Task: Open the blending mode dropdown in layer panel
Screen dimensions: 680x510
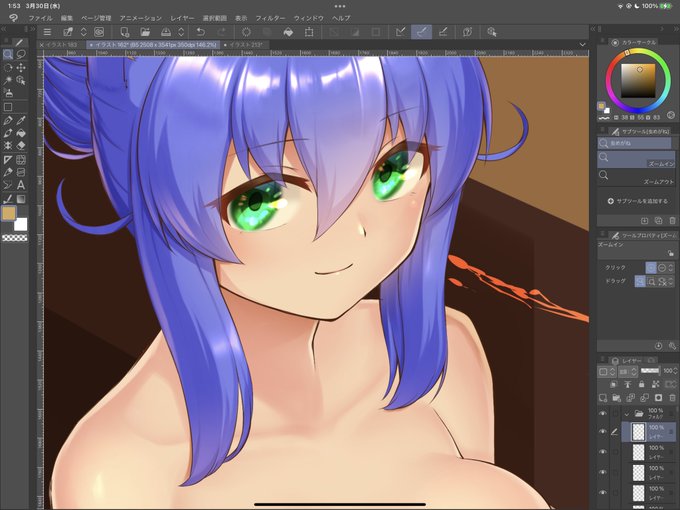Action: tap(627, 371)
